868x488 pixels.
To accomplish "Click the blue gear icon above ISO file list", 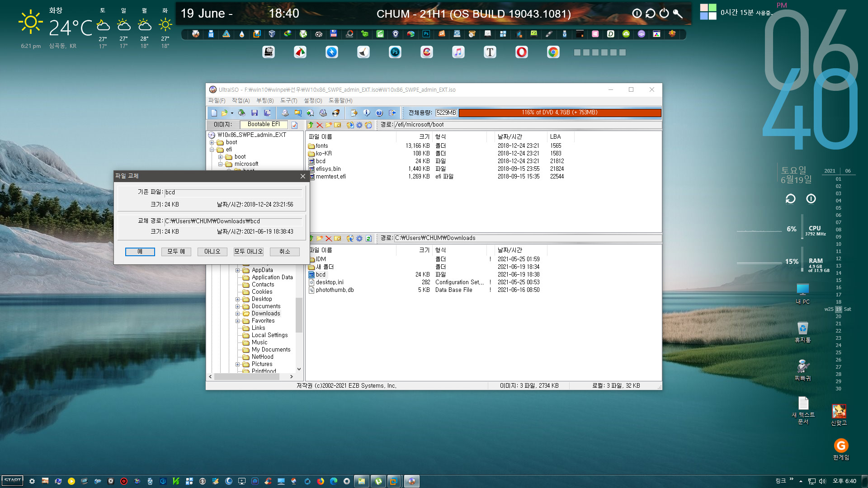I will (359, 125).
